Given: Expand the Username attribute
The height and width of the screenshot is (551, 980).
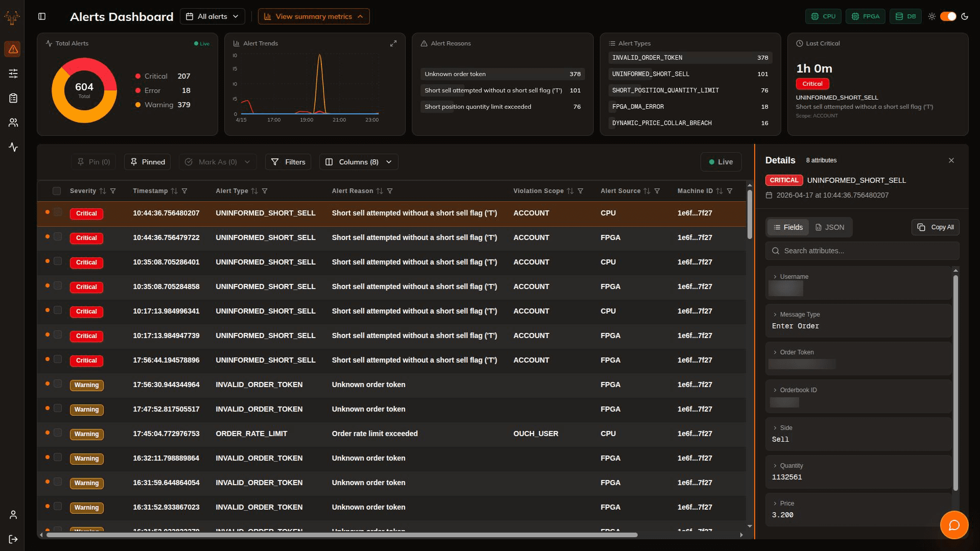Looking at the screenshot, I should (775, 277).
